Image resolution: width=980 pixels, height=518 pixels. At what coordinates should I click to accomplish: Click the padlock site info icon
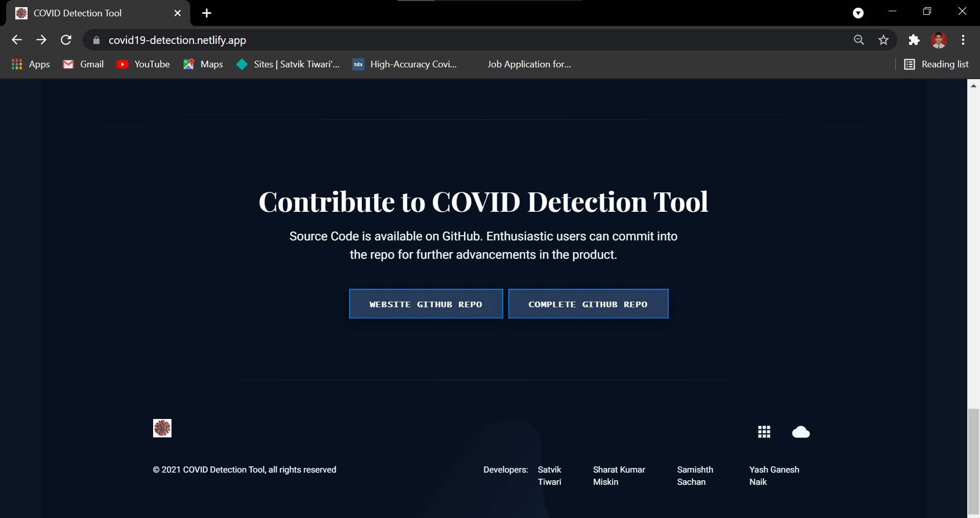pyautogui.click(x=96, y=40)
